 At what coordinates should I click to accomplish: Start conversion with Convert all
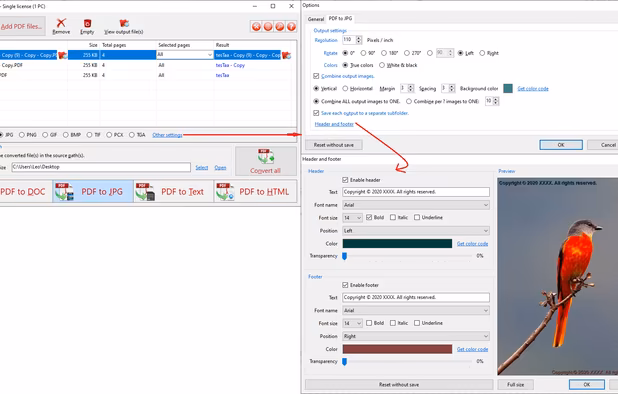pos(266,161)
